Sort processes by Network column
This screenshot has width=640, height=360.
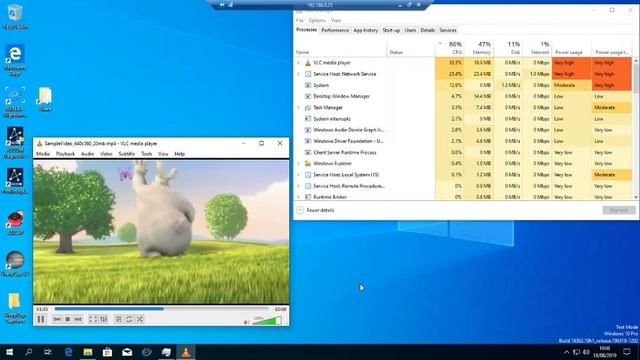click(x=537, y=48)
